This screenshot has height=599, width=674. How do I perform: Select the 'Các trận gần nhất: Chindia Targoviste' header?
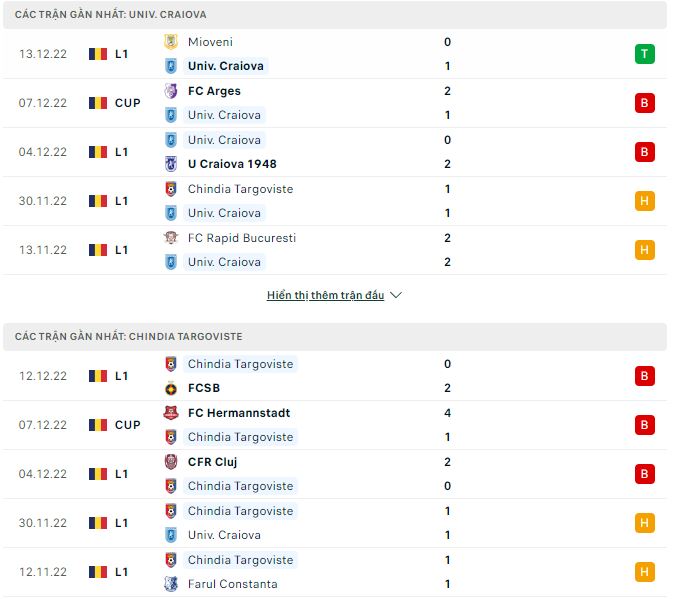[128, 337]
